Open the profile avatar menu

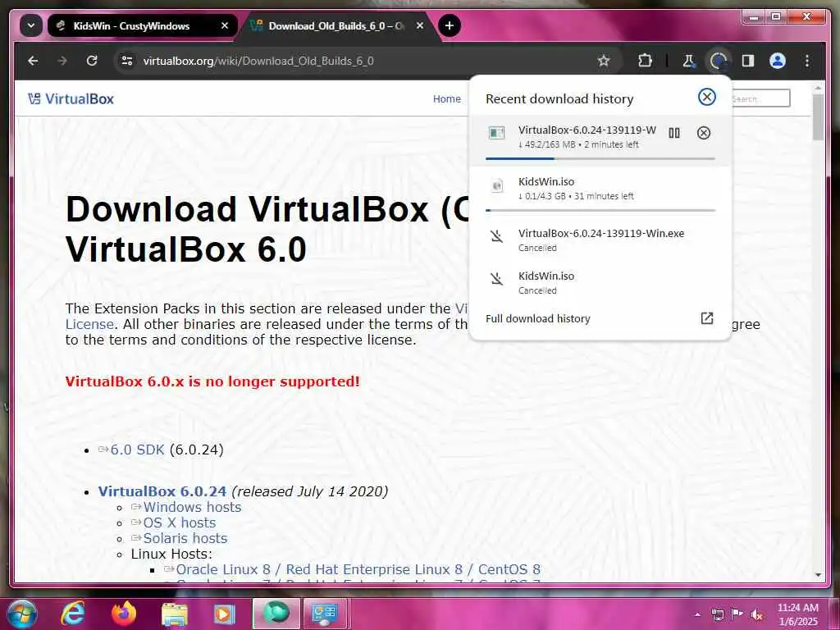click(778, 61)
